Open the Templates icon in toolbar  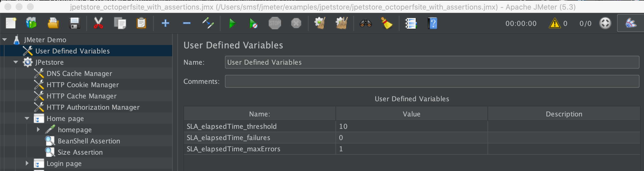(31, 23)
